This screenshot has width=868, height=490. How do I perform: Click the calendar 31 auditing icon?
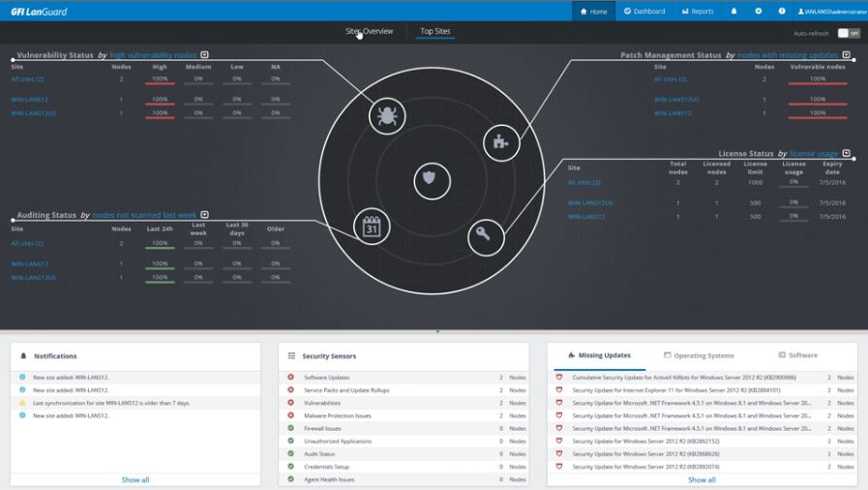pos(372,226)
